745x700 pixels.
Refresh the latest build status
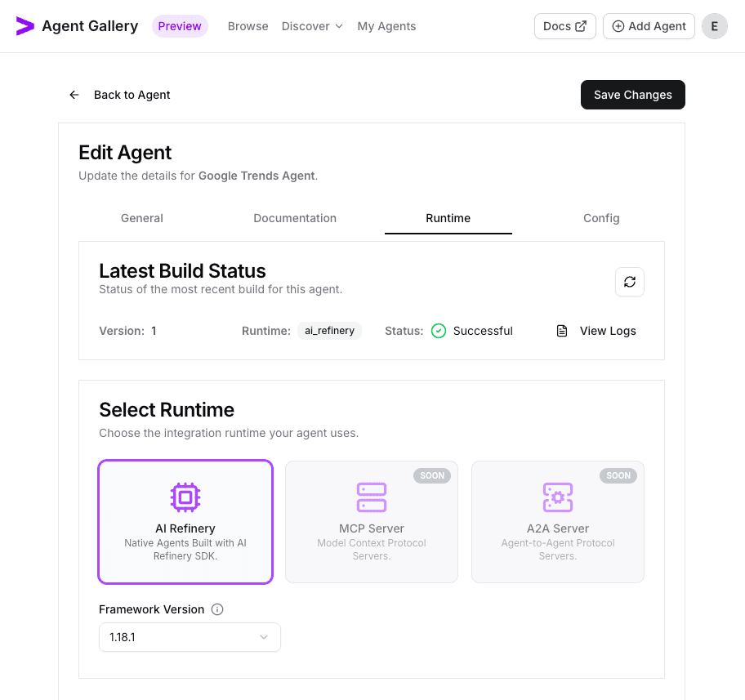click(x=629, y=282)
